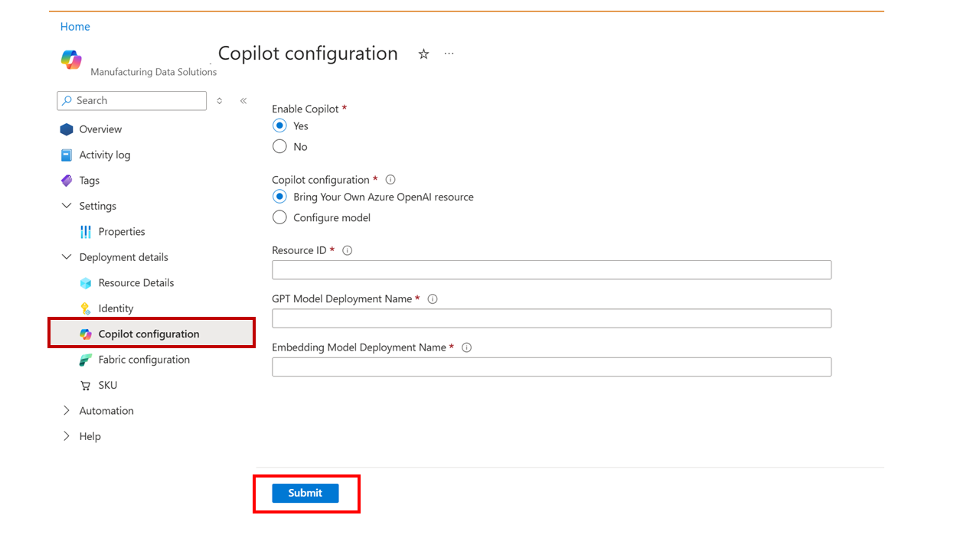
Task: Collapse the Settings section
Action: tap(67, 206)
